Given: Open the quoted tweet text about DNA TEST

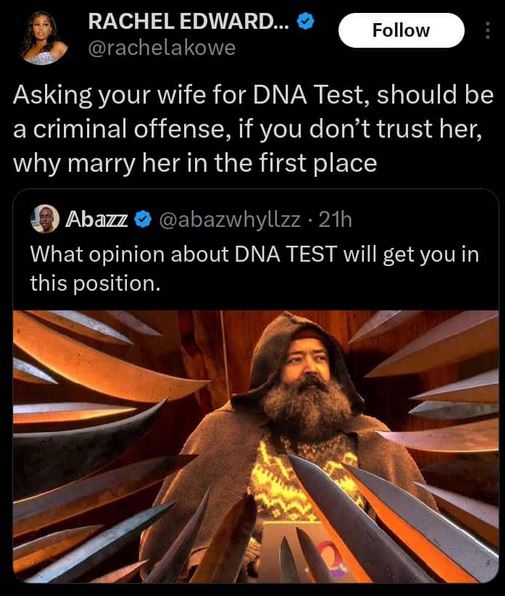Looking at the screenshot, I should pos(255,268).
